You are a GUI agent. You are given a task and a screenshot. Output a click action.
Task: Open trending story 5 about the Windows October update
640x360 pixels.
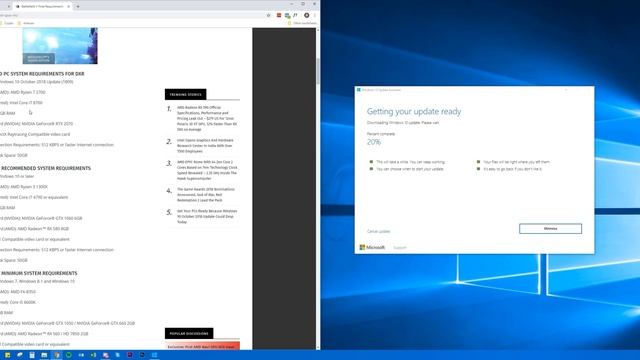tap(207, 216)
